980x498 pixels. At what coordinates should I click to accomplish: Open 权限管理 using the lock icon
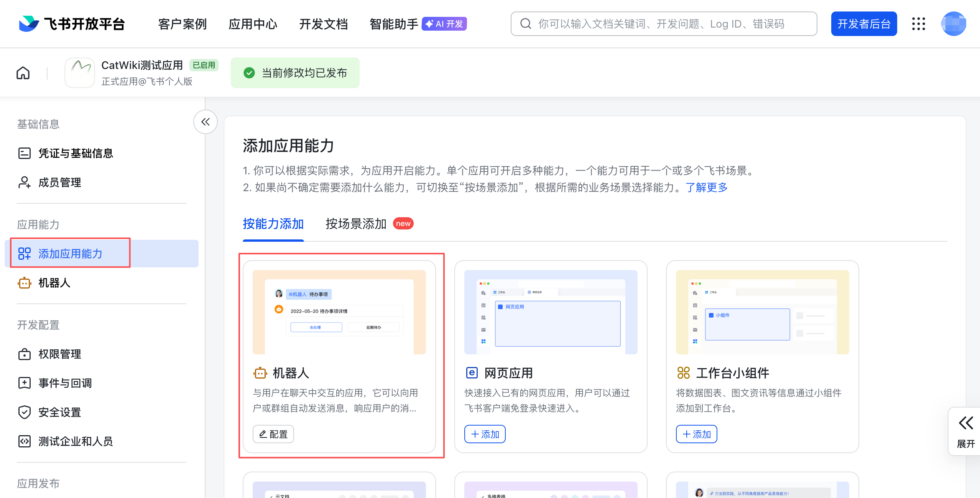[25, 354]
